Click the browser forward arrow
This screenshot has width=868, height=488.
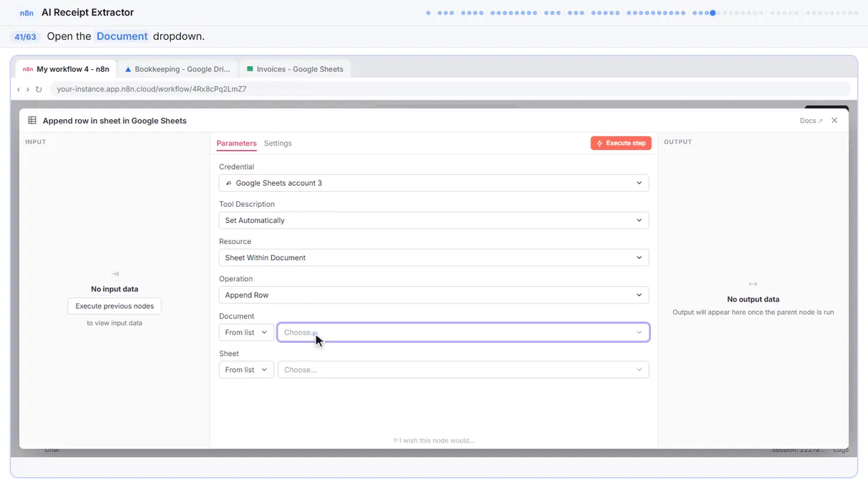pos(28,89)
